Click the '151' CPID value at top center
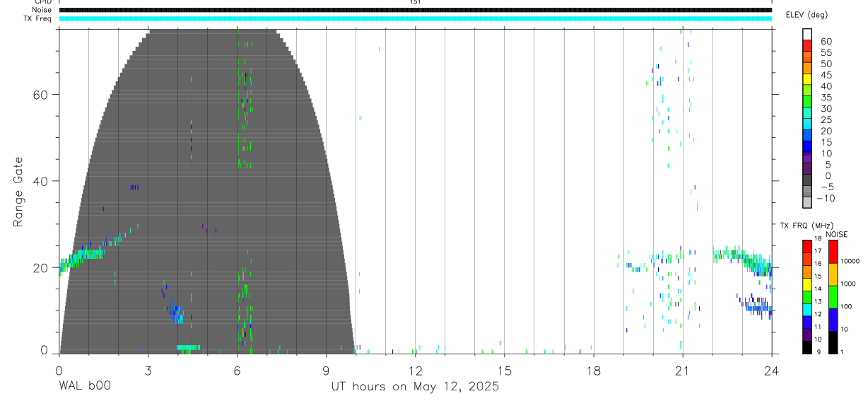 (x=415, y=2)
